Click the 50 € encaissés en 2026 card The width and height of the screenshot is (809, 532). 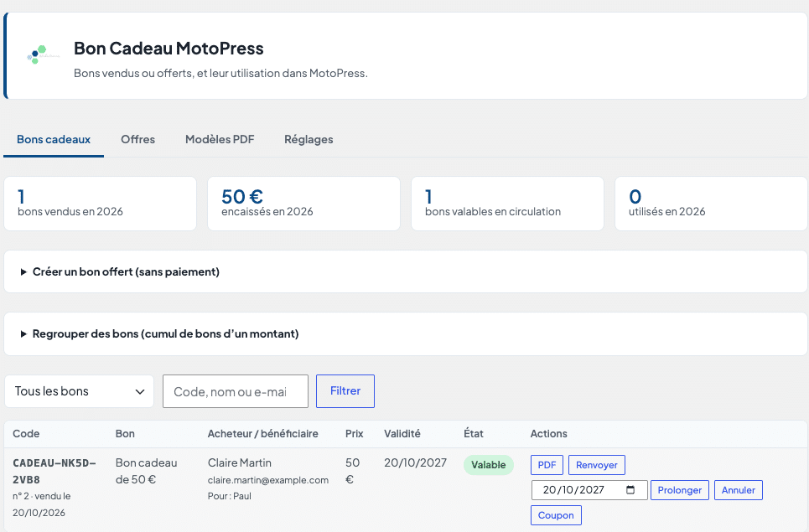(303, 204)
